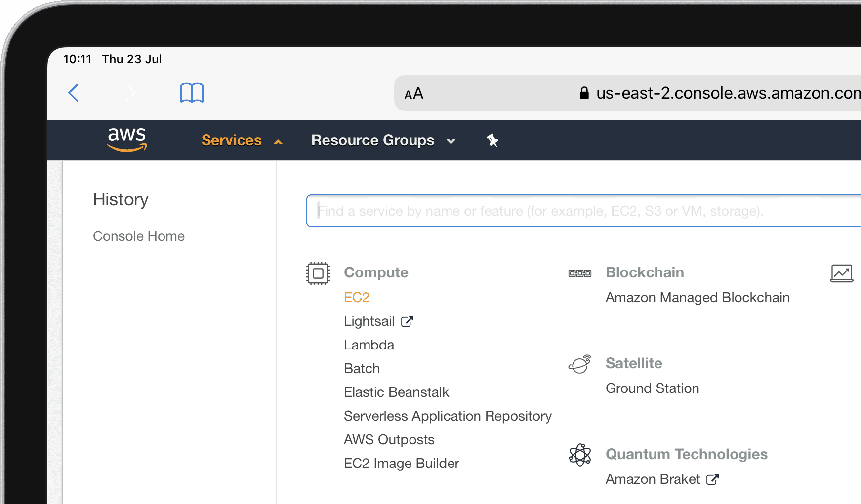
Task: Click the Satellite planet category icon
Action: coord(580,364)
